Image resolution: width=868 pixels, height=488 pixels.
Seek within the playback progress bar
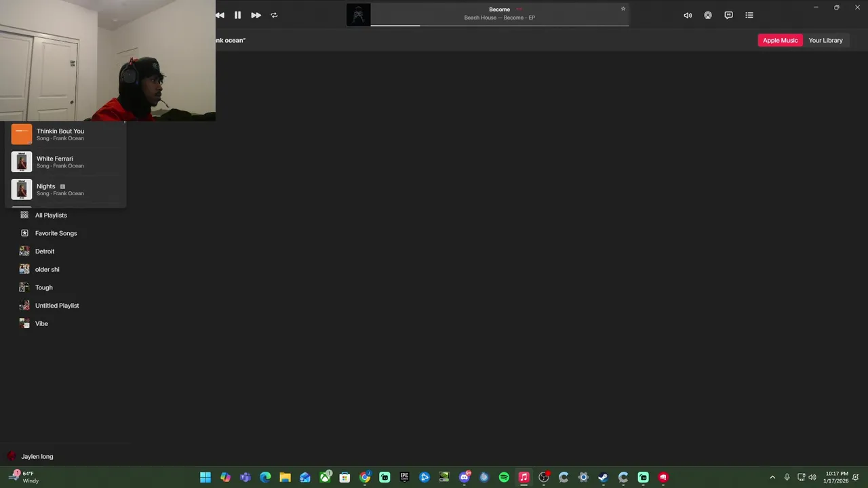(x=500, y=26)
